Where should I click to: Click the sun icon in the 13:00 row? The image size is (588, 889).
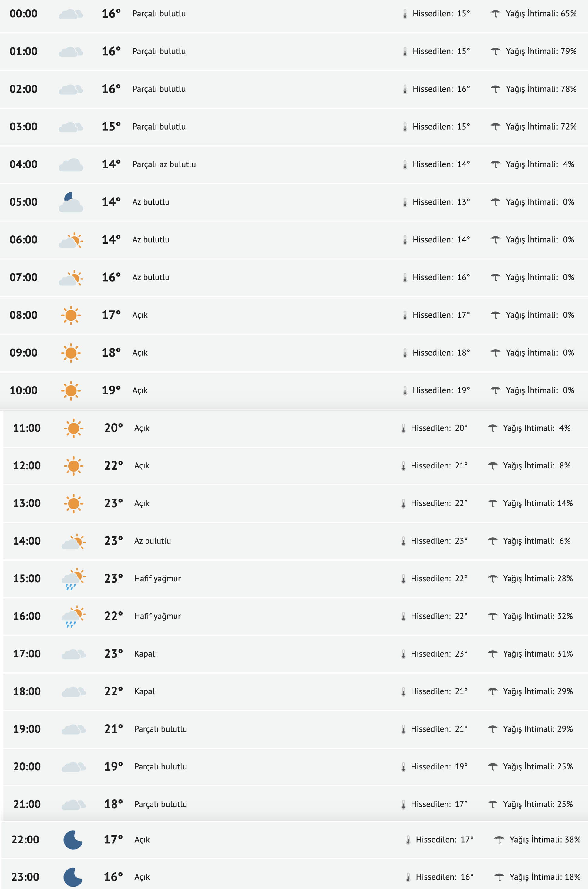73,503
